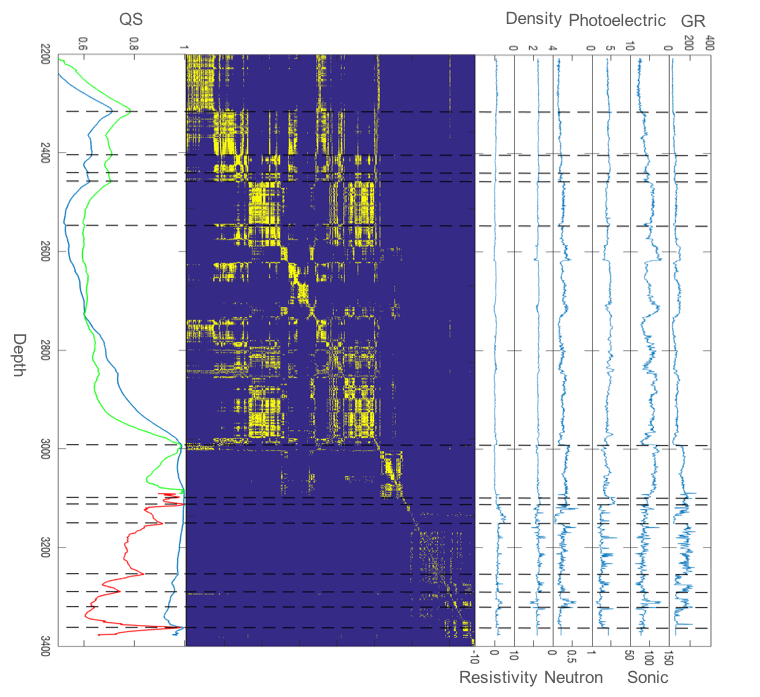Click QS tick label 0.6
The width and height of the screenshot is (760, 697).
point(83,44)
